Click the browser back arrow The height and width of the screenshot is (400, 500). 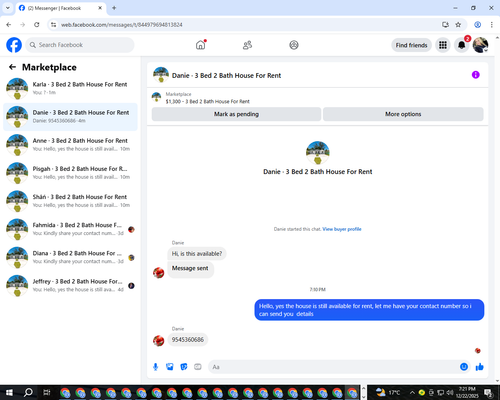click(x=9, y=25)
